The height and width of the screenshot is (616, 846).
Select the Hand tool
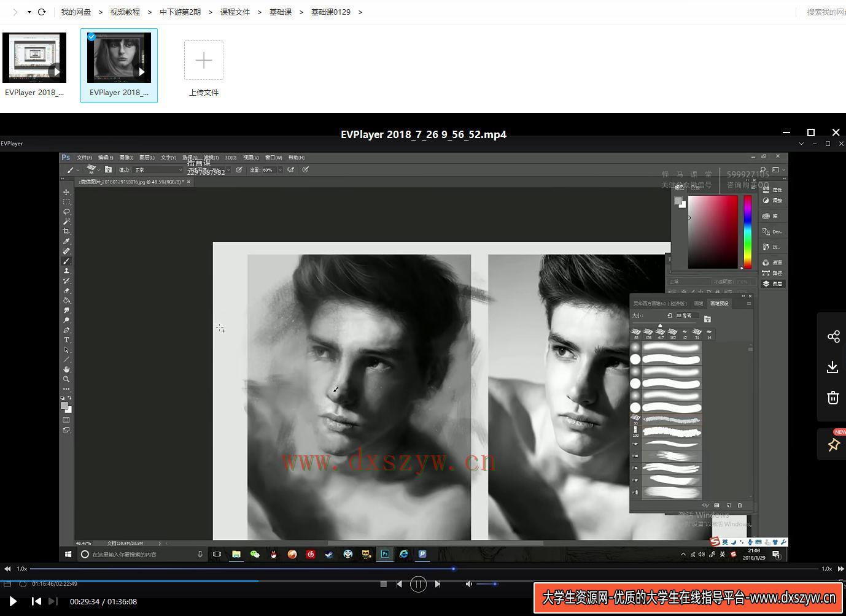[x=66, y=369]
